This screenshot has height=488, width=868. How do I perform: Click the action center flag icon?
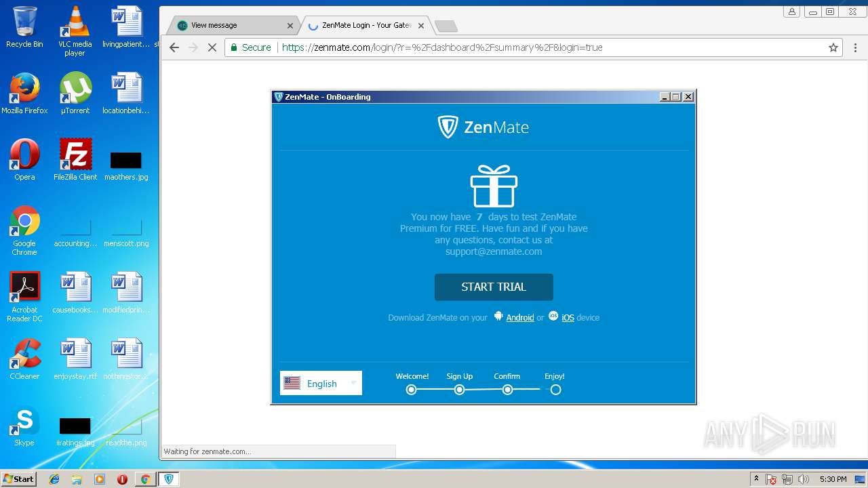pos(771,479)
